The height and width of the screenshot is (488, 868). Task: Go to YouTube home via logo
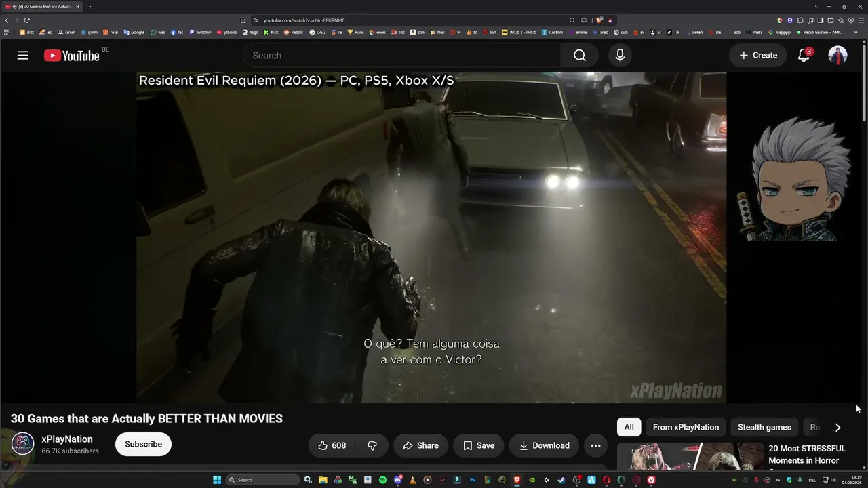tap(72, 56)
